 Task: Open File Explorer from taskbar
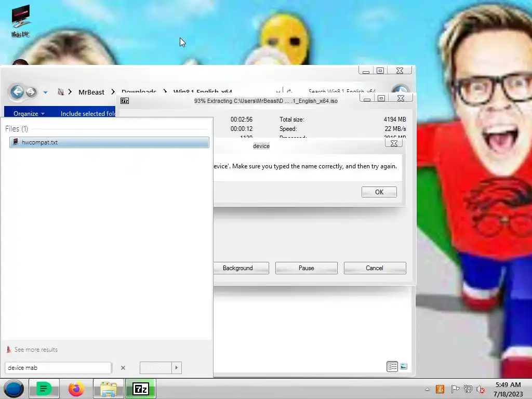(x=108, y=389)
